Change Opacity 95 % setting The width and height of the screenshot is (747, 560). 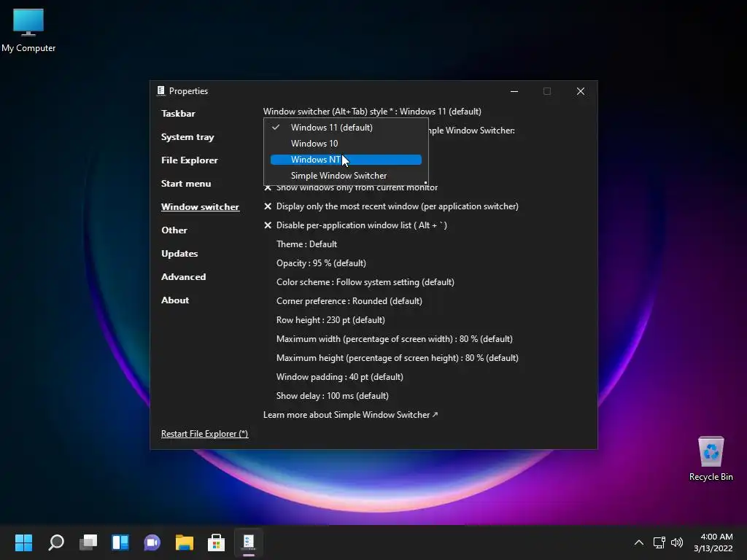[321, 263]
